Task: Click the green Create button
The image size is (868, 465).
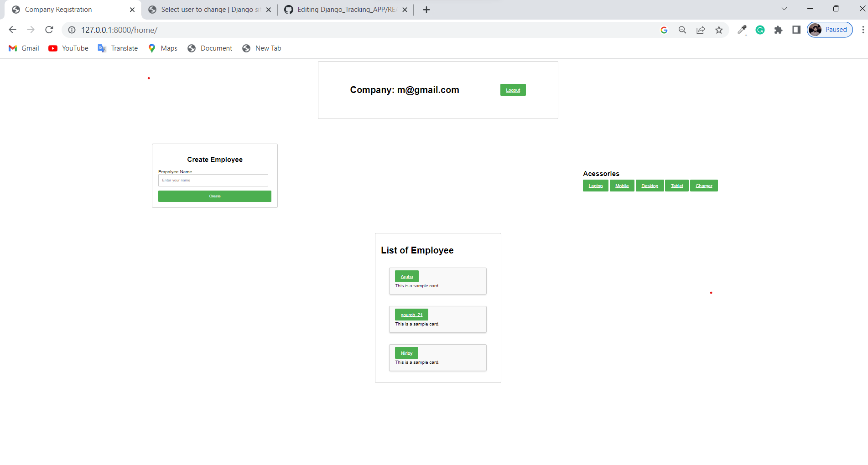Action: tap(214, 196)
